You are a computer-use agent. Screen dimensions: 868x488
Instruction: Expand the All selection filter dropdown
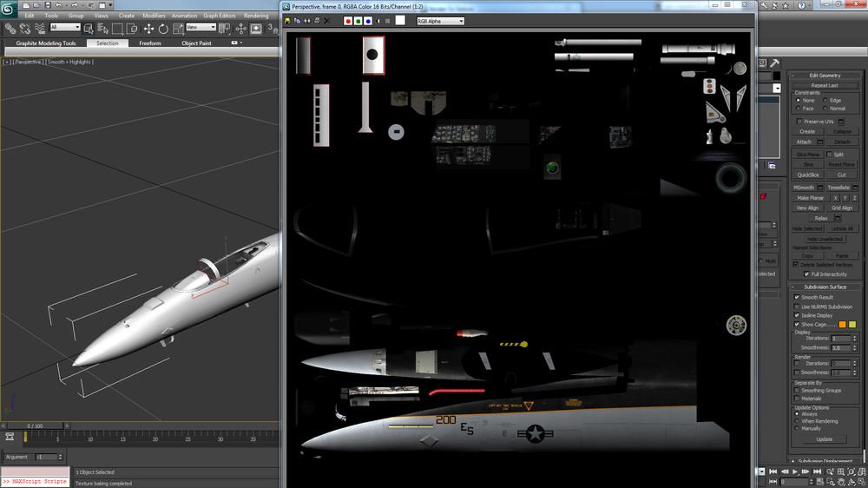pos(64,28)
